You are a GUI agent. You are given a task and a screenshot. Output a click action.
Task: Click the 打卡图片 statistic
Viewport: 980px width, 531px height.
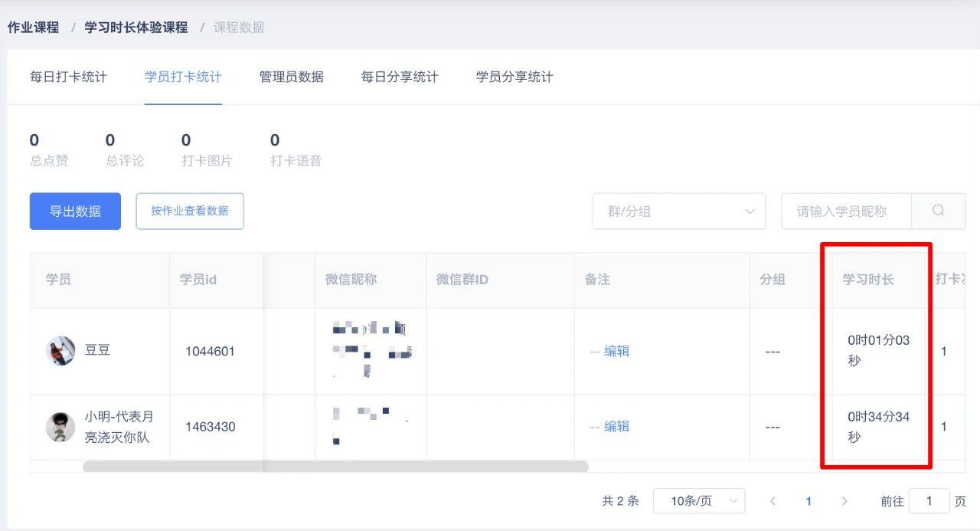pyautogui.click(x=207, y=149)
